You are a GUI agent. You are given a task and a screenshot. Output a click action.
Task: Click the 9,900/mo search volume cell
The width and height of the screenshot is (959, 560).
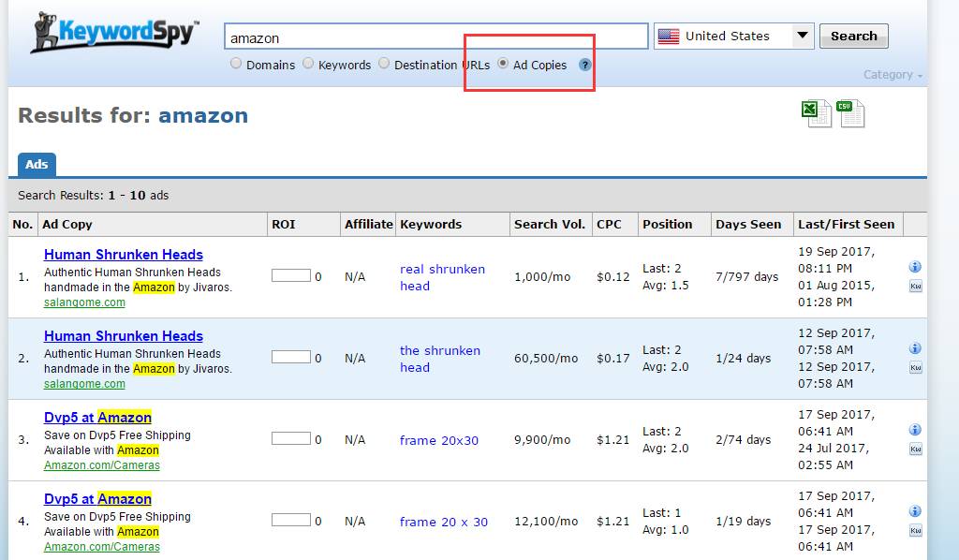tap(542, 439)
